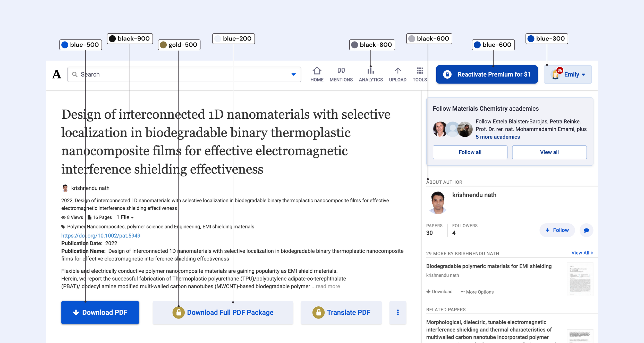Open the Home nav icon
The width and height of the screenshot is (644, 343).
(317, 71)
